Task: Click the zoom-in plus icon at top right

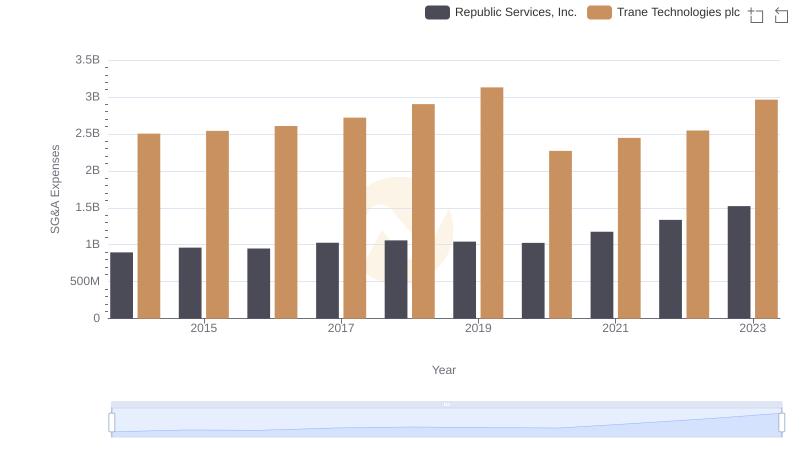Action: (x=756, y=15)
